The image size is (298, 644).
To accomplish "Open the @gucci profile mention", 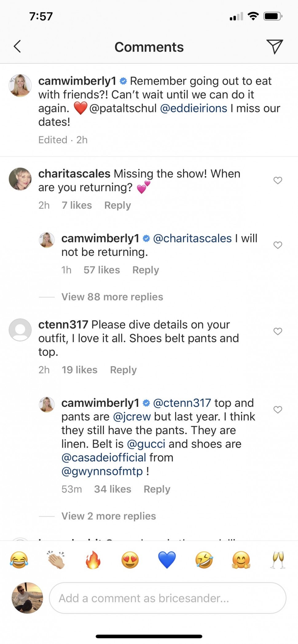I will point(146,444).
